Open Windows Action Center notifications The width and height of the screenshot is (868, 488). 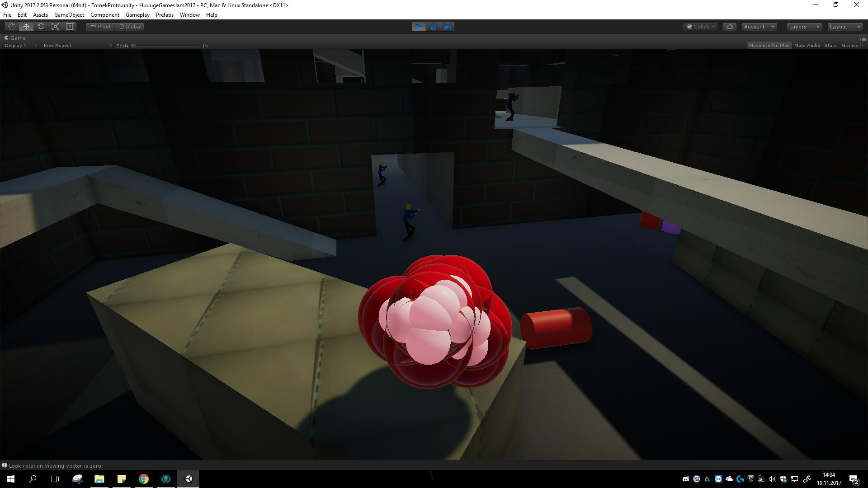[x=854, y=479]
